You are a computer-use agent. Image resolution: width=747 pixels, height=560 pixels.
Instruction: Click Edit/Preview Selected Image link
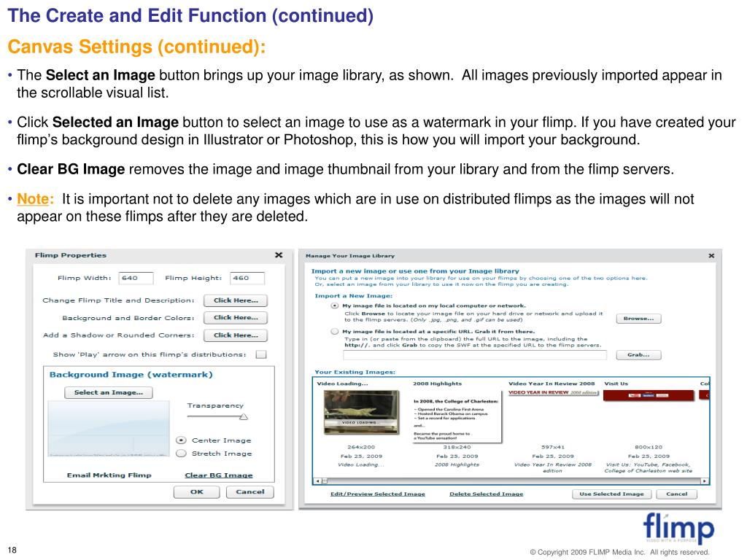(378, 494)
